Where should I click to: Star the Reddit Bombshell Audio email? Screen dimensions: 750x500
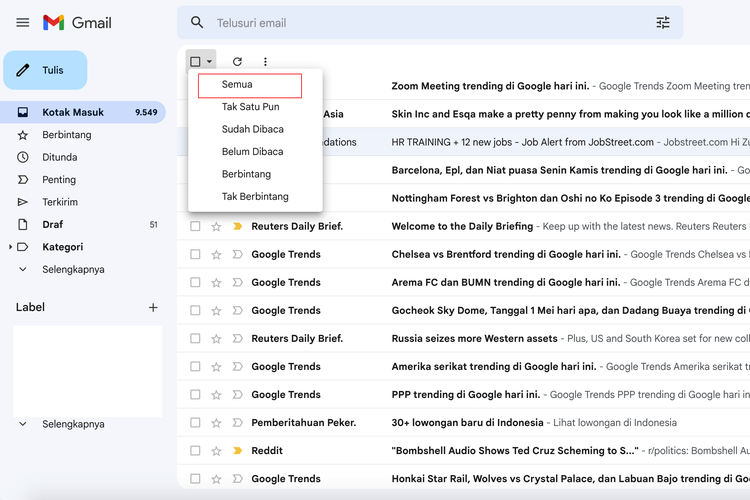(216, 451)
